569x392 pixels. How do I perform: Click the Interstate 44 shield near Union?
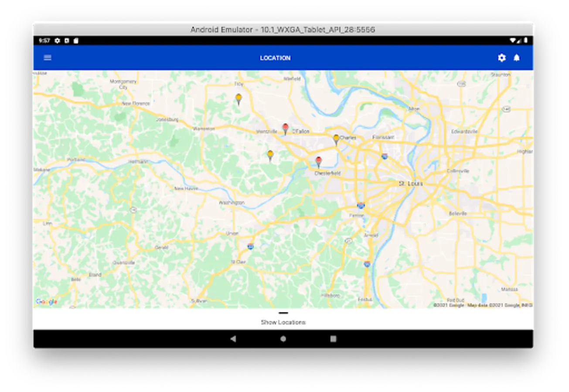pyautogui.click(x=250, y=246)
